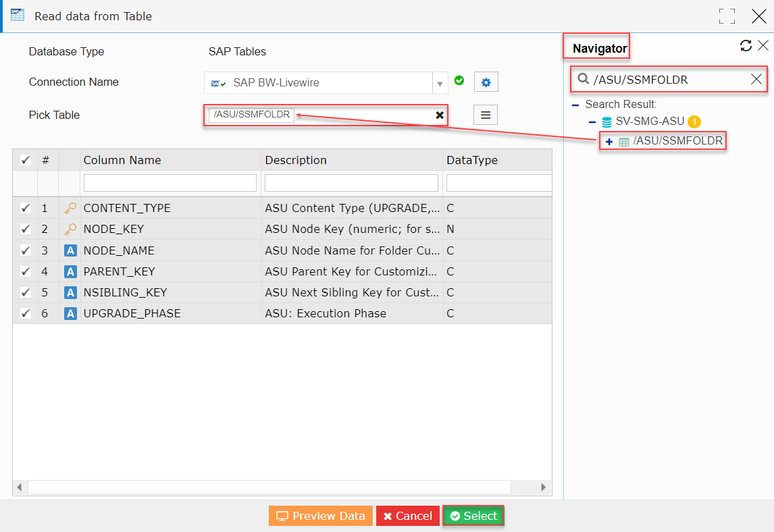Click the Description filter input field
774x532 pixels.
pos(351,183)
